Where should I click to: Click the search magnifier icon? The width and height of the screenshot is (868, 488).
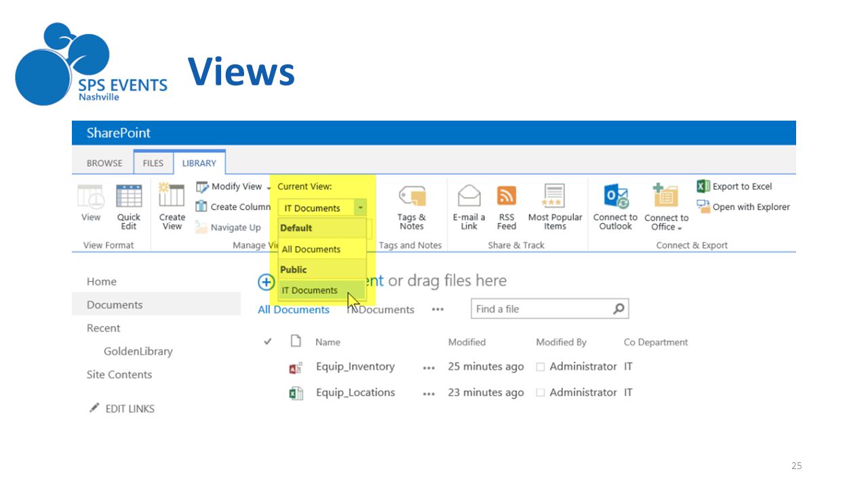[x=618, y=309]
